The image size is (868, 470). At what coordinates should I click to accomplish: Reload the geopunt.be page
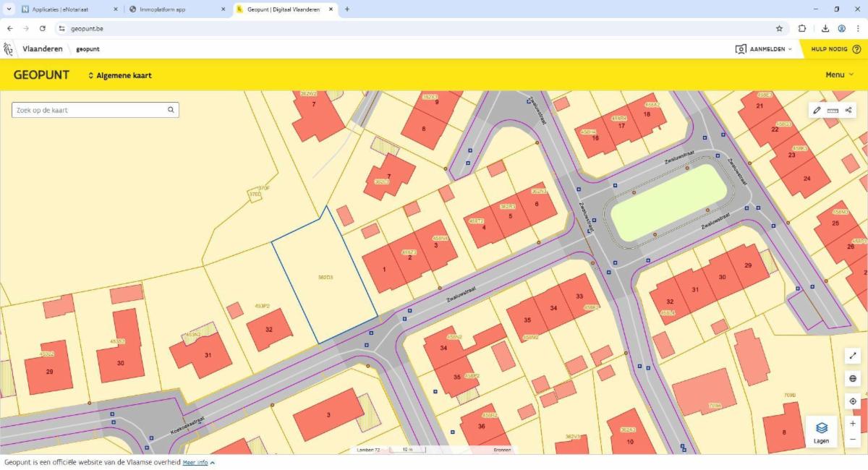43,28
